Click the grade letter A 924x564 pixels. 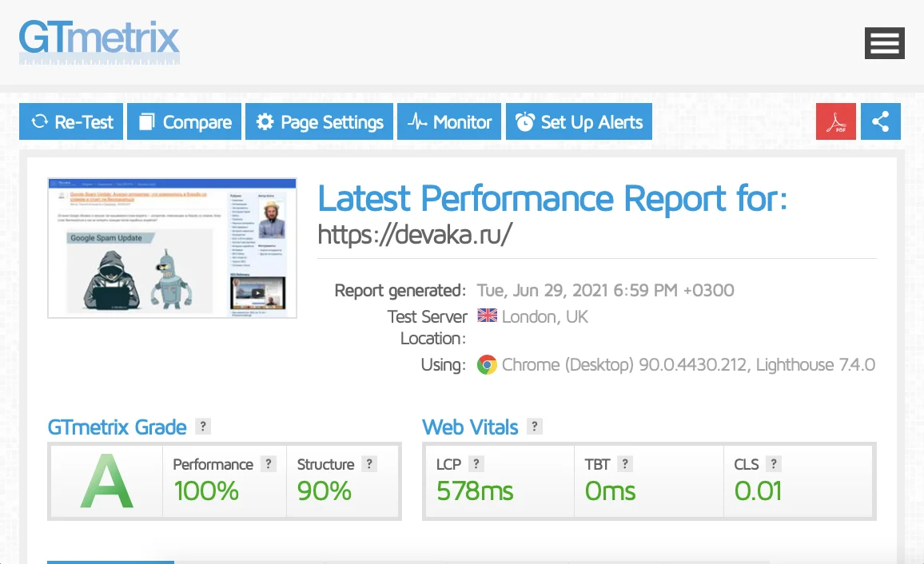click(106, 480)
